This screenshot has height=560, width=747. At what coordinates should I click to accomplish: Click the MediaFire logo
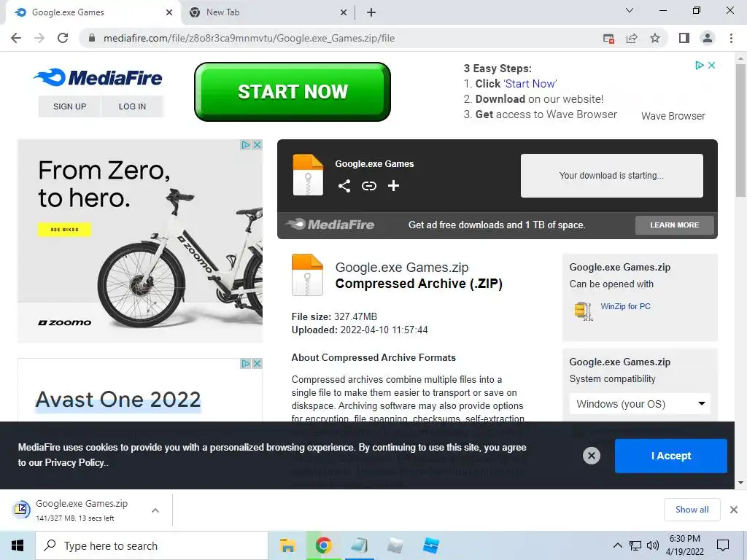(98, 77)
